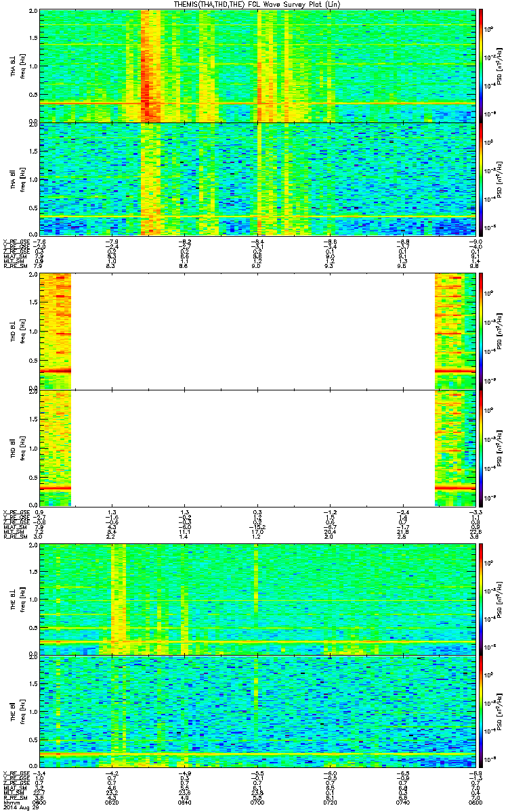Click the THA BL PSD color bar
The image size is (508, 812).
(x=482, y=66)
